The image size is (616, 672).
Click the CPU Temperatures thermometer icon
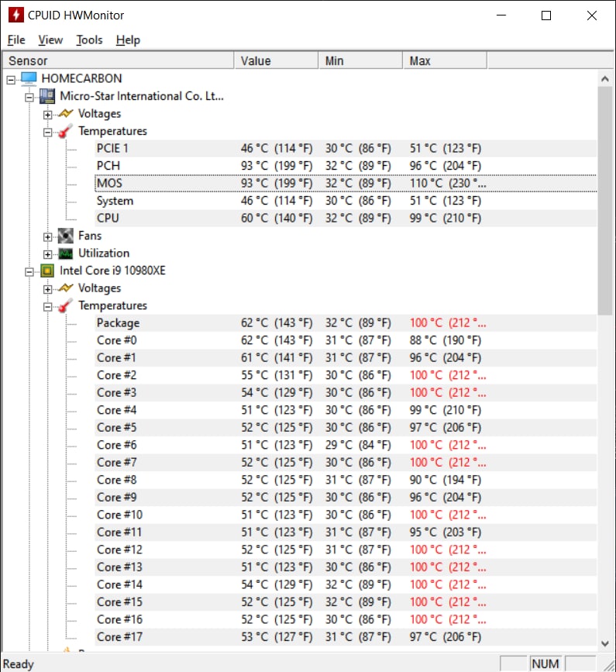pos(66,305)
